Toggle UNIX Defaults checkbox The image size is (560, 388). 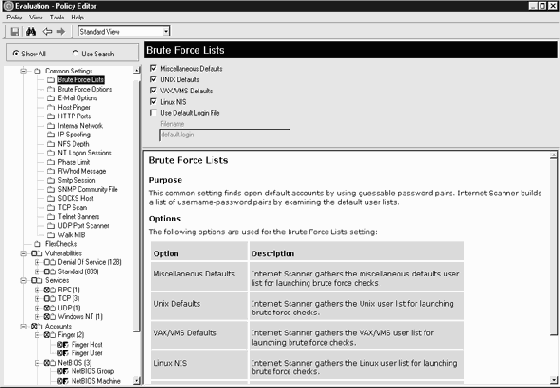pos(153,79)
